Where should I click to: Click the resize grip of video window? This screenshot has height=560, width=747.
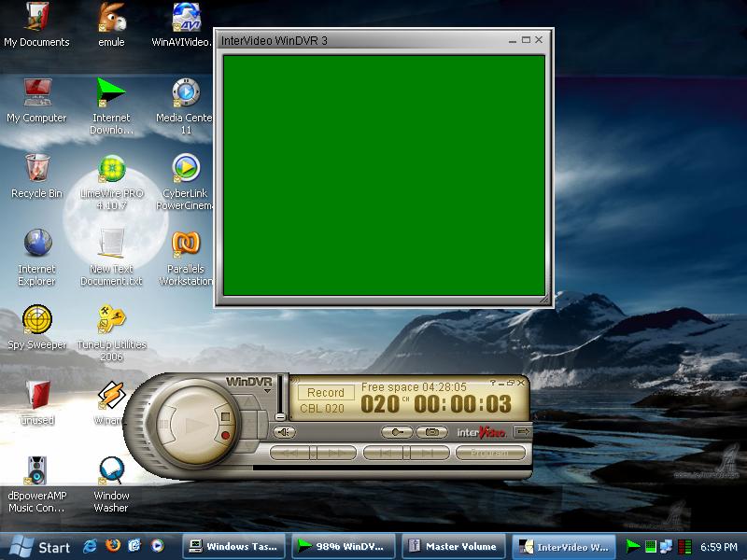pyautogui.click(x=544, y=299)
